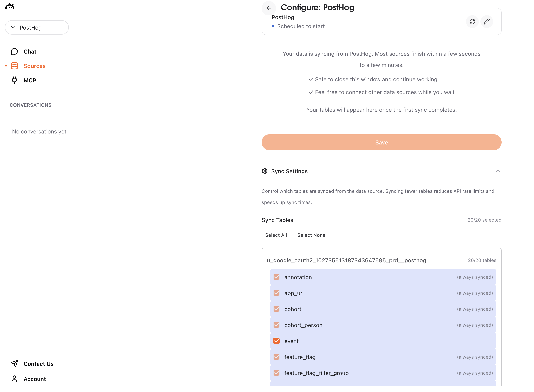Click the Contact Us paper plane icon

pyautogui.click(x=14, y=363)
